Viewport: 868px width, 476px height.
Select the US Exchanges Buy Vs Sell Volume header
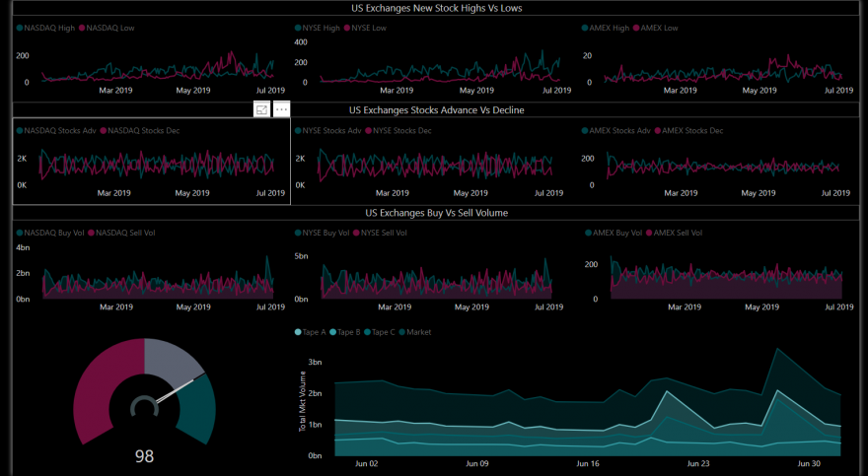[436, 213]
